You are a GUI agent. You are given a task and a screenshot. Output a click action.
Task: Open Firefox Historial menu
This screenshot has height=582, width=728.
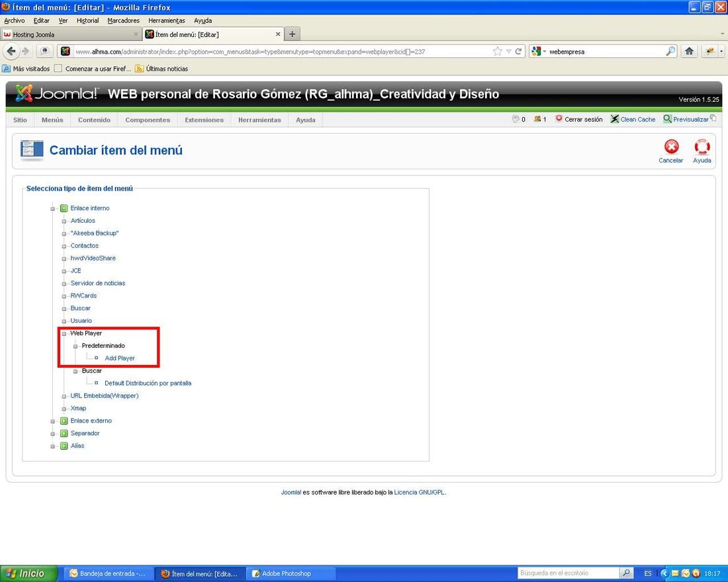coord(88,21)
